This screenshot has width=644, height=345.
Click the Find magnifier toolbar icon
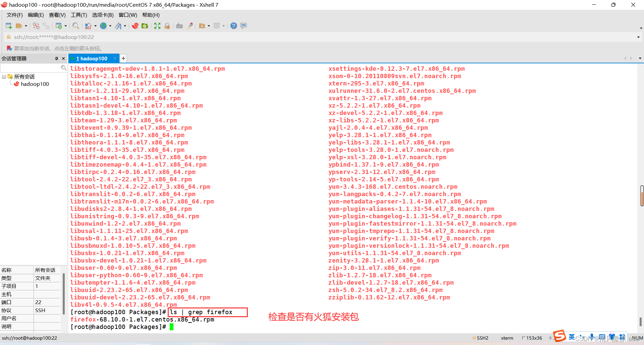[76, 26]
